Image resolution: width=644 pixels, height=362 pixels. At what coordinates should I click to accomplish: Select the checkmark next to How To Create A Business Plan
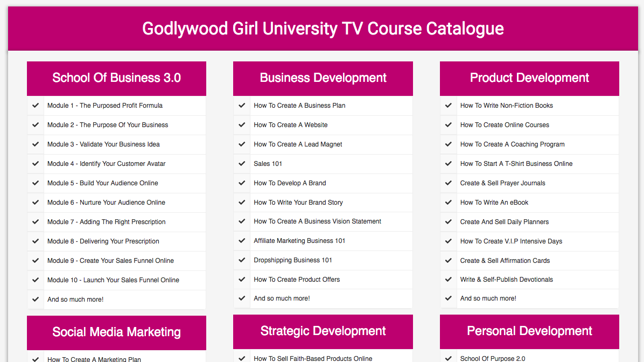242,105
